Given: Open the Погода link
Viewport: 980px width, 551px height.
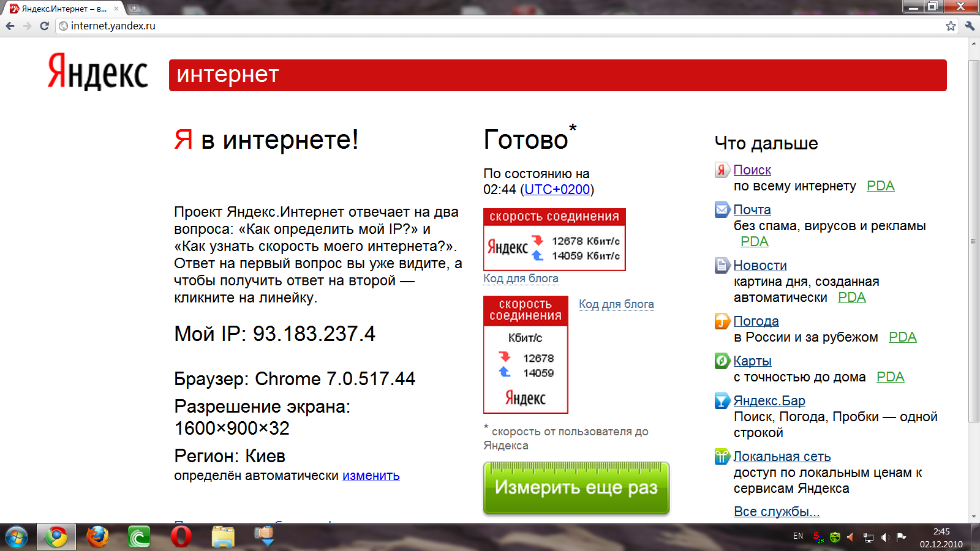Looking at the screenshot, I should (x=756, y=321).
